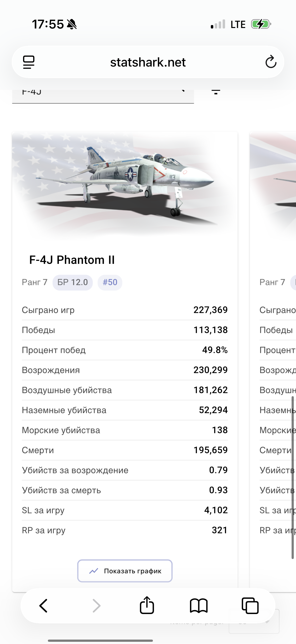Show open tabs overview icon
Viewport: 296px width, 644px height.
pos(250,606)
